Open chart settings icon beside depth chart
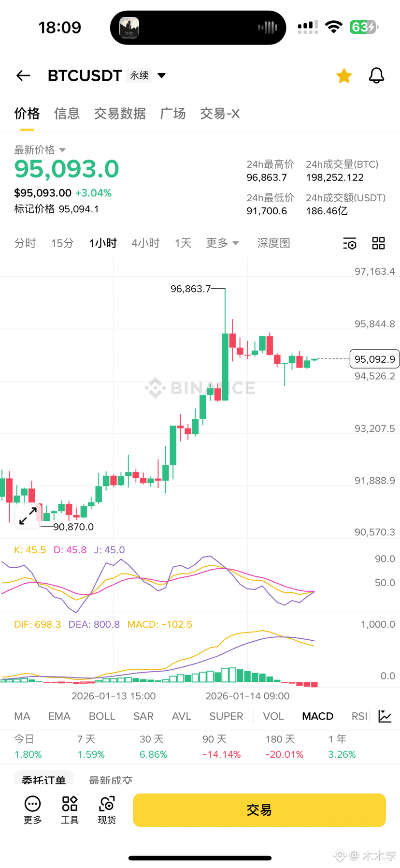400x868 pixels. click(349, 243)
